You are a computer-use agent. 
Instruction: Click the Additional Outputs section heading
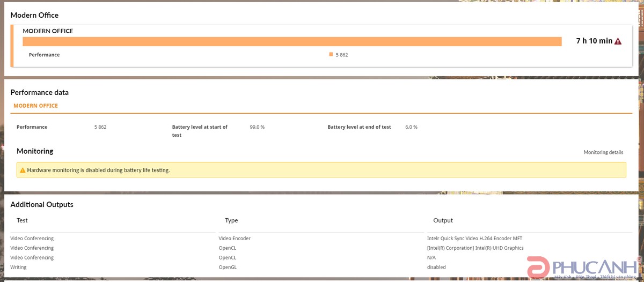point(42,204)
